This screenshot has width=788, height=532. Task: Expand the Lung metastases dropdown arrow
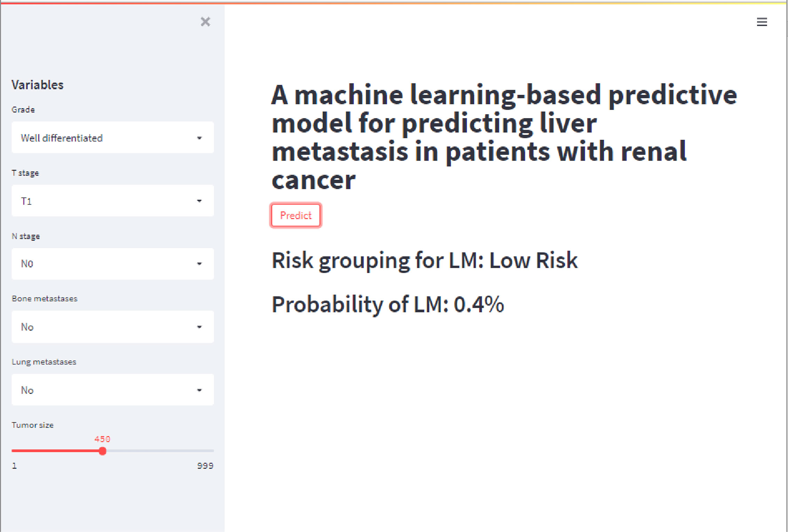point(199,390)
